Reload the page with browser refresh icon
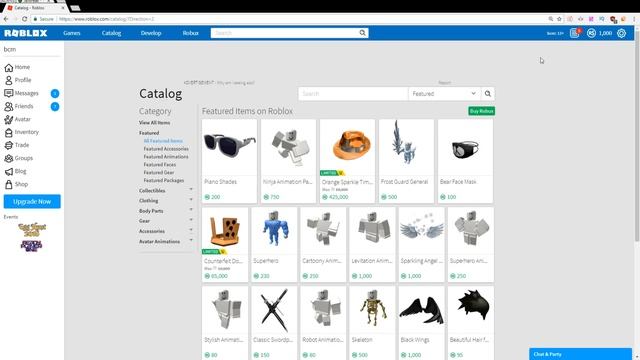The height and width of the screenshot is (360, 640). 24,19
